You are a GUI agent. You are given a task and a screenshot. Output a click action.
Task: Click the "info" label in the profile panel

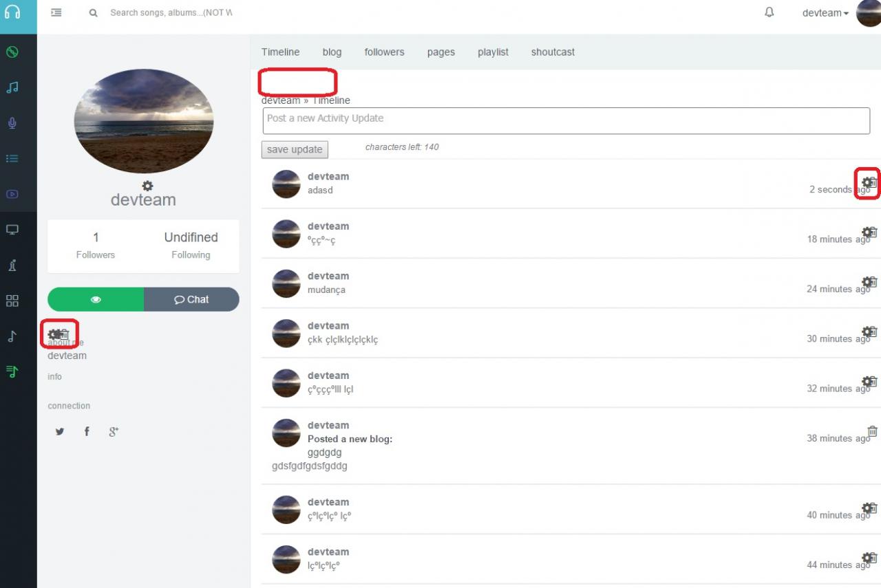pos(54,377)
